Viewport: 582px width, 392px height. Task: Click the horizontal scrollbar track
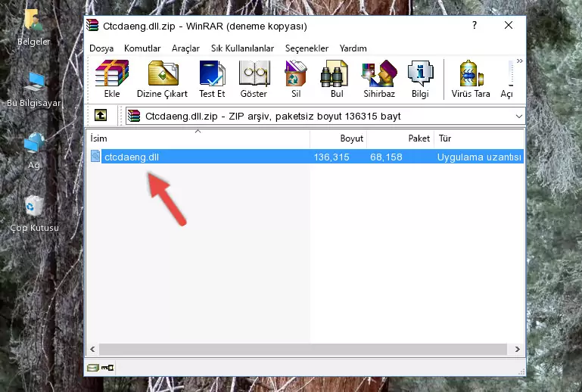click(x=303, y=350)
